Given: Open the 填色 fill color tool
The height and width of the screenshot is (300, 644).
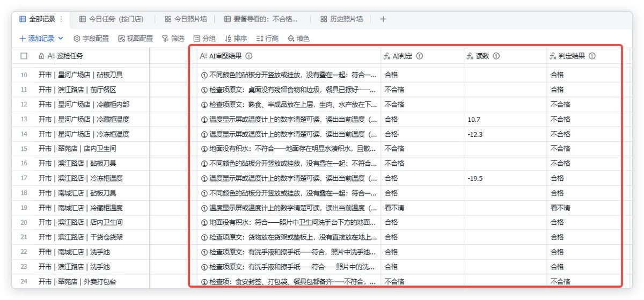Looking at the screenshot, I should (x=299, y=39).
